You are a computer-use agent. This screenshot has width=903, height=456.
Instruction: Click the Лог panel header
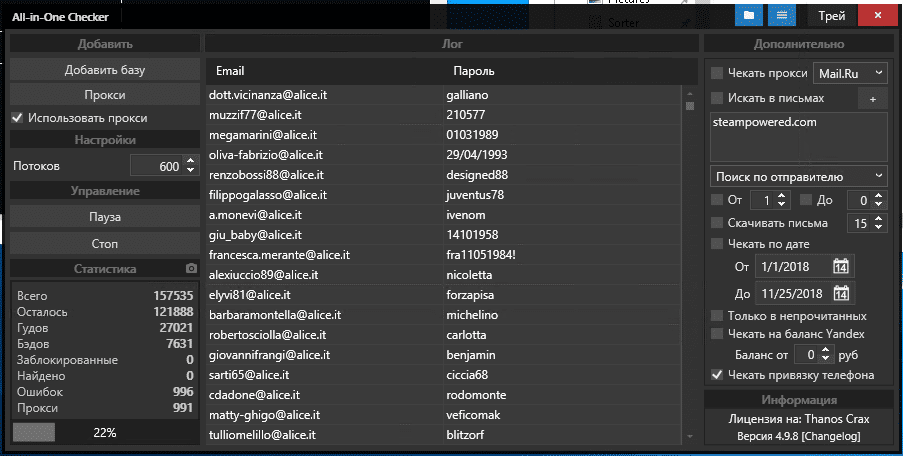452,44
